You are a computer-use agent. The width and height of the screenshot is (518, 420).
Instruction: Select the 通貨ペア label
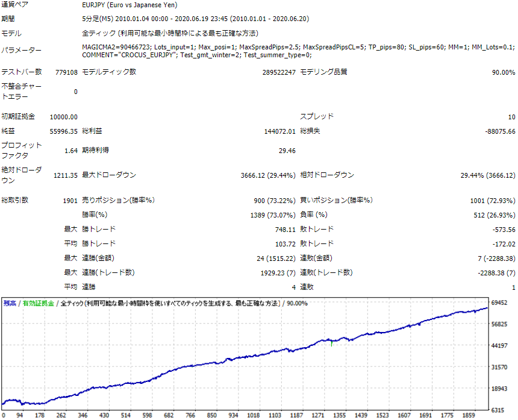(16, 5)
